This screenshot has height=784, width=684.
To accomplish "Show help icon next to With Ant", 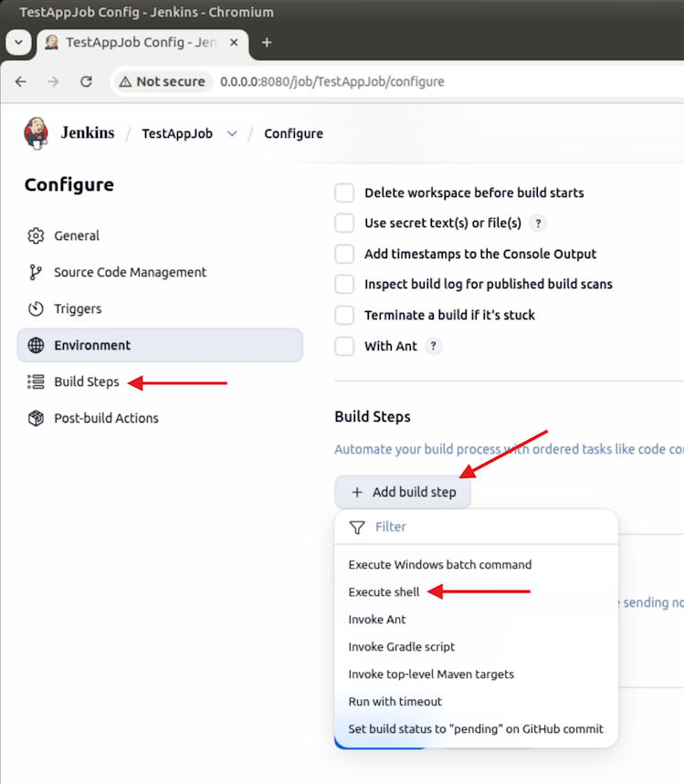I will point(434,346).
